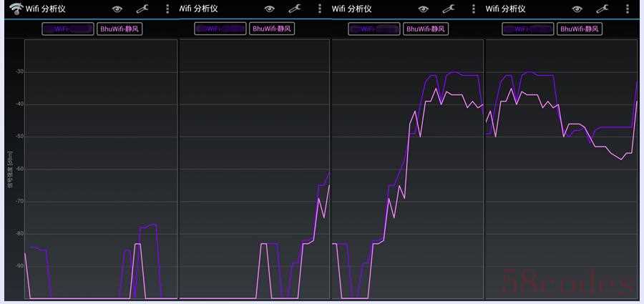Open wrench settings in the third panel
Screen dimensions: 644x304
(x=449, y=9)
